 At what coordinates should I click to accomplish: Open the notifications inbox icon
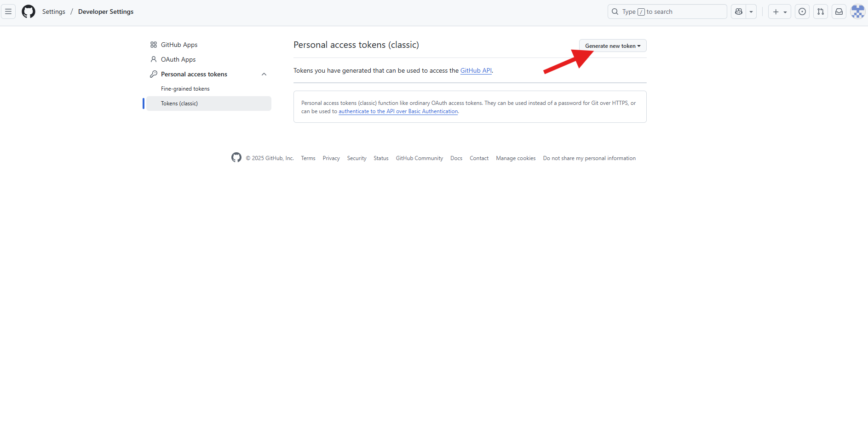point(839,11)
